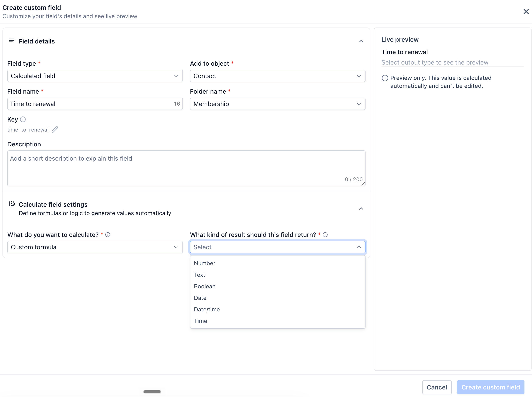This screenshot has height=397, width=532.
Task: Open the Field type dropdown
Action: point(95,76)
